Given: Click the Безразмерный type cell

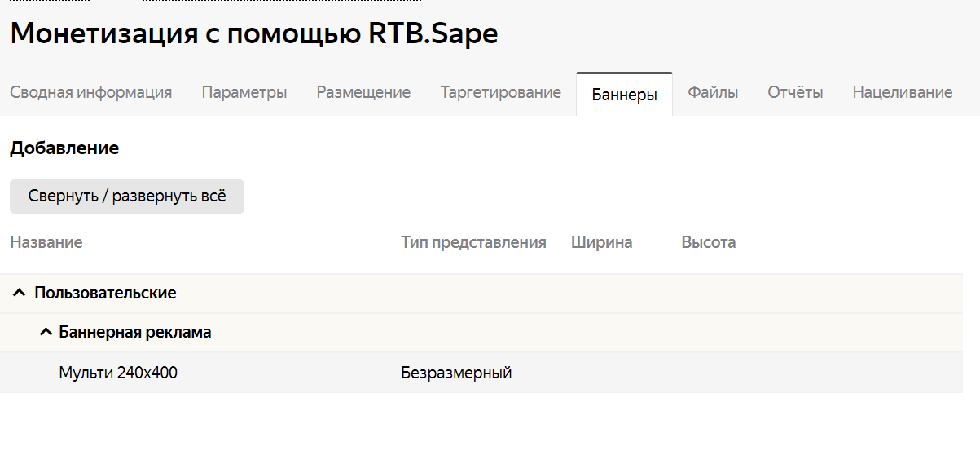Looking at the screenshot, I should click(456, 373).
